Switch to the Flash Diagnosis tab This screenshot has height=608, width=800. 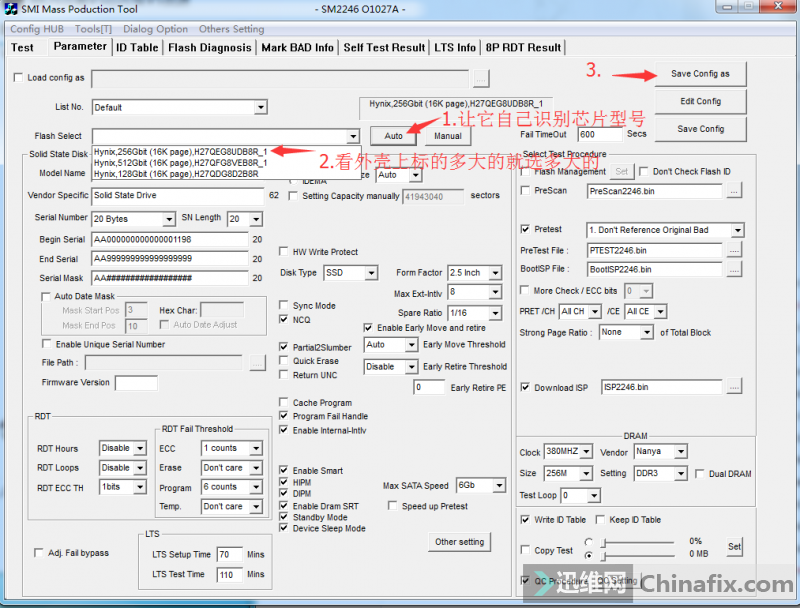pos(210,47)
